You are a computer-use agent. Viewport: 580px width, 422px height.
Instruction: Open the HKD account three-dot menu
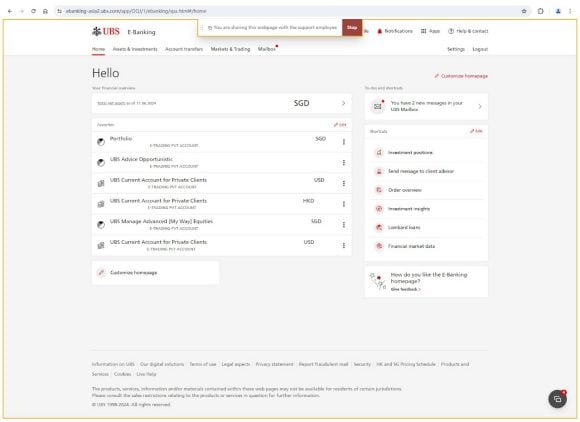click(x=344, y=204)
